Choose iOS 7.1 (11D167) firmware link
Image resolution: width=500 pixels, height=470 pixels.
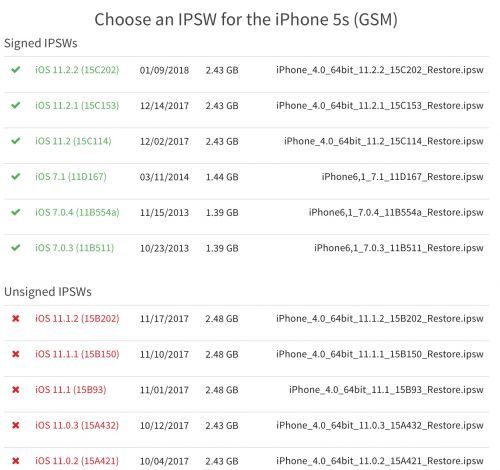(71, 177)
